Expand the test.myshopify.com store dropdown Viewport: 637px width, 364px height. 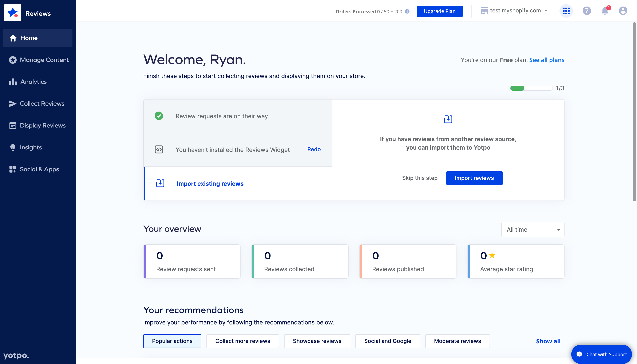click(x=546, y=11)
